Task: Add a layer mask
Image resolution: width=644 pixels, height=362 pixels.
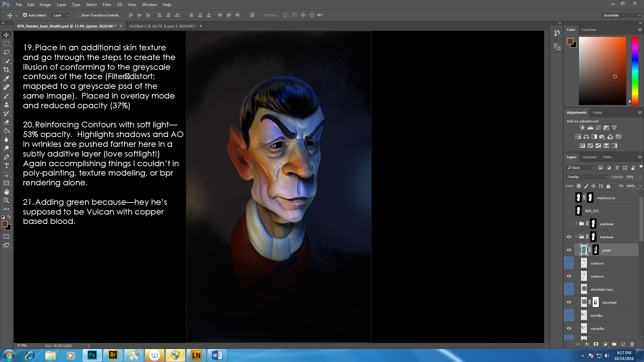Action: [596, 344]
